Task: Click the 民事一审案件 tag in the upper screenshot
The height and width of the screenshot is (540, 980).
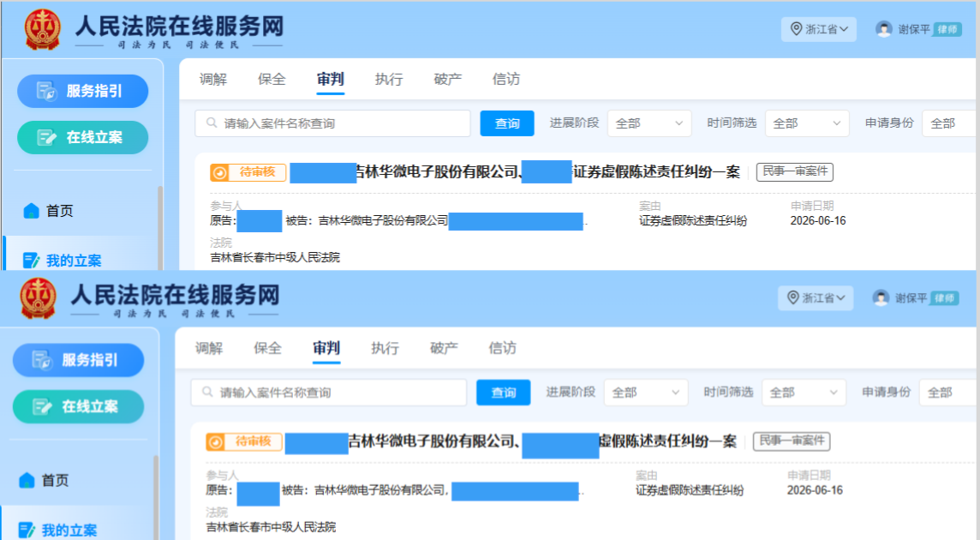Action: (x=795, y=171)
